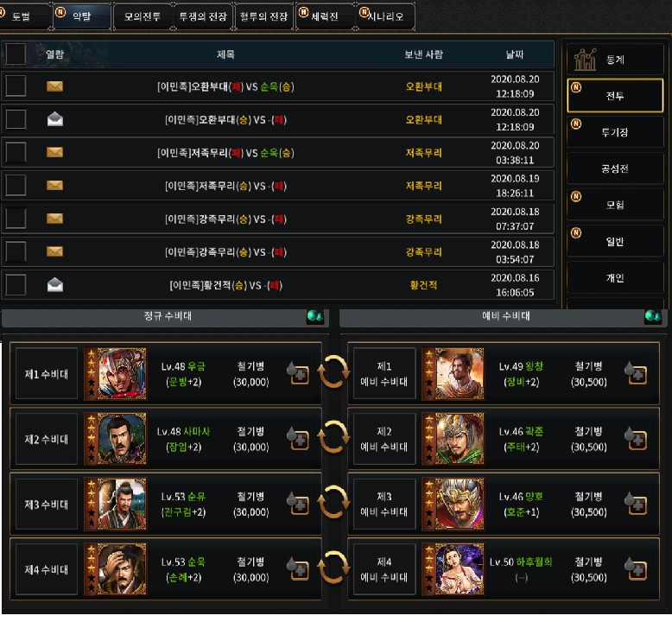Click troop add icon for 하후월희
Screen dimensions: 672x622
[636, 568]
